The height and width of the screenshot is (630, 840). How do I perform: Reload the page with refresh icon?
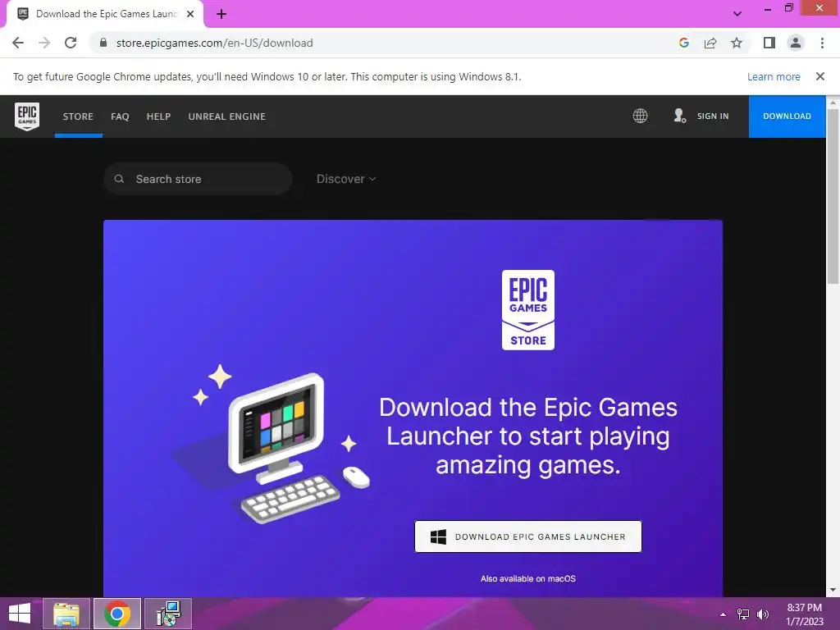click(x=71, y=43)
